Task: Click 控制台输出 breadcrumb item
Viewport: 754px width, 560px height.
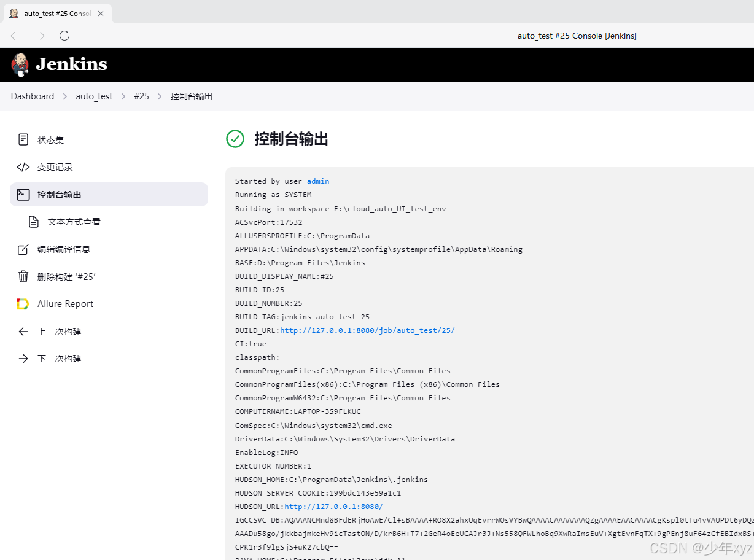Action: click(x=192, y=96)
